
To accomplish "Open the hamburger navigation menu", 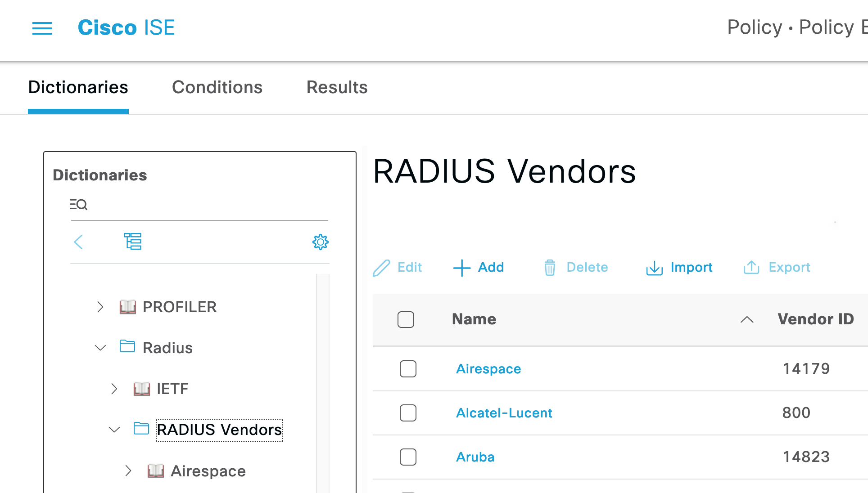I will point(42,28).
